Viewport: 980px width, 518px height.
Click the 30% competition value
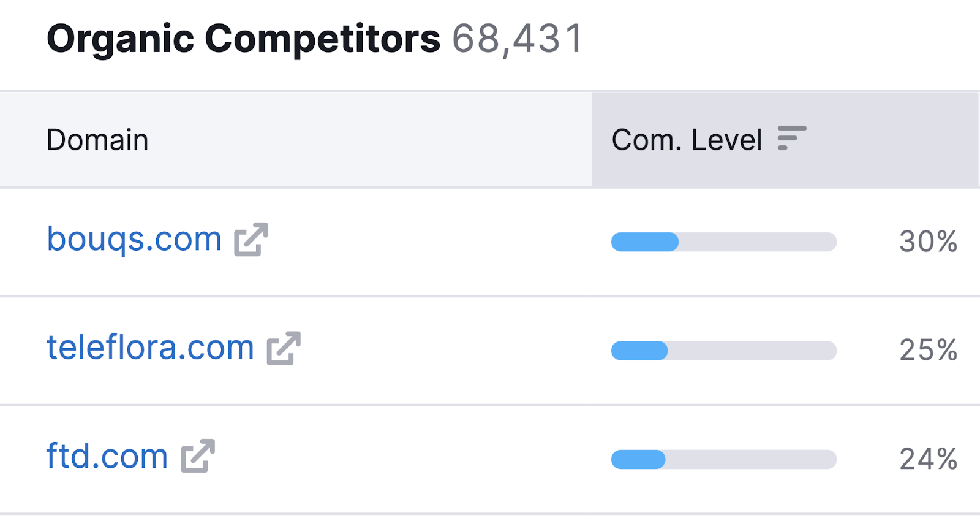tap(928, 242)
